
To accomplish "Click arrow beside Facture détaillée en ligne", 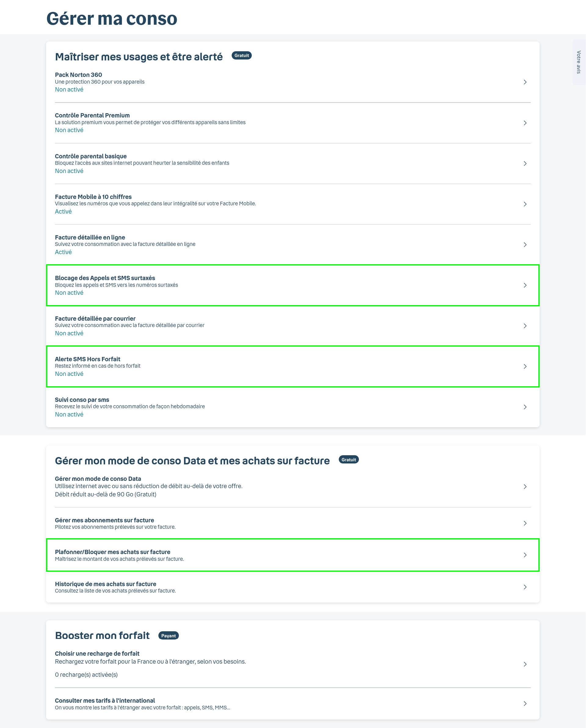I will (x=525, y=244).
